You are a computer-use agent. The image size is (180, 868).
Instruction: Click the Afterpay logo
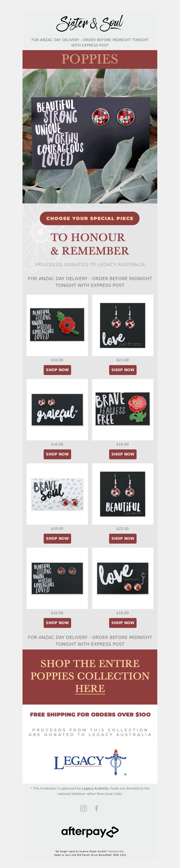[90, 832]
